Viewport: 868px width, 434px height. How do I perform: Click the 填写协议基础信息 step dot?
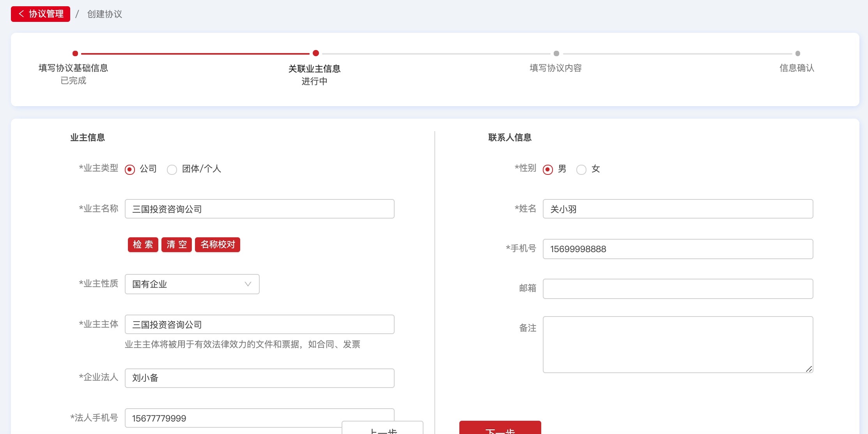point(75,53)
